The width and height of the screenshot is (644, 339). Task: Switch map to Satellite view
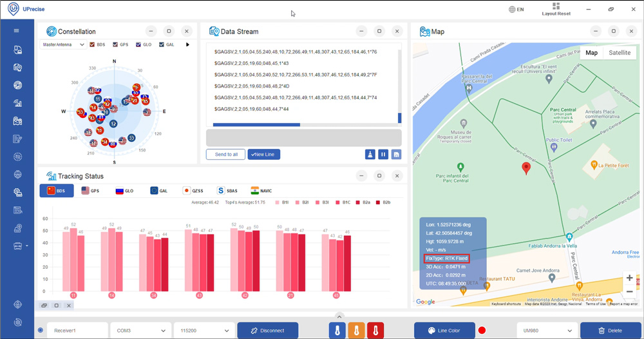click(x=620, y=53)
